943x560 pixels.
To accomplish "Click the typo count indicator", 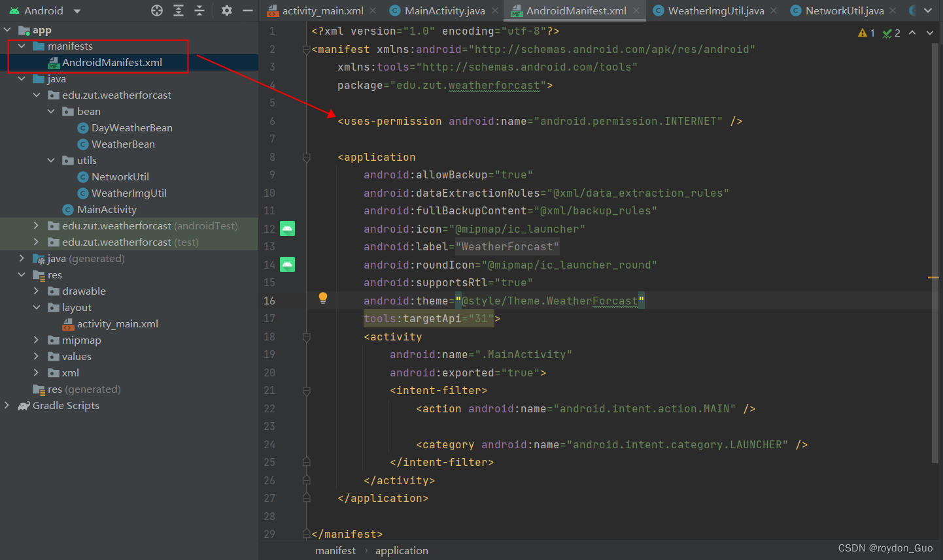I will [x=891, y=33].
